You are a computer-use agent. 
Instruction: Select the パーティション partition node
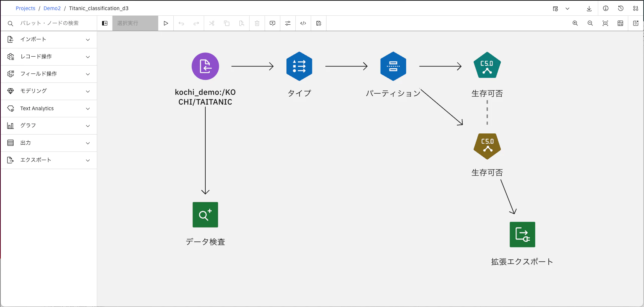coord(393,66)
